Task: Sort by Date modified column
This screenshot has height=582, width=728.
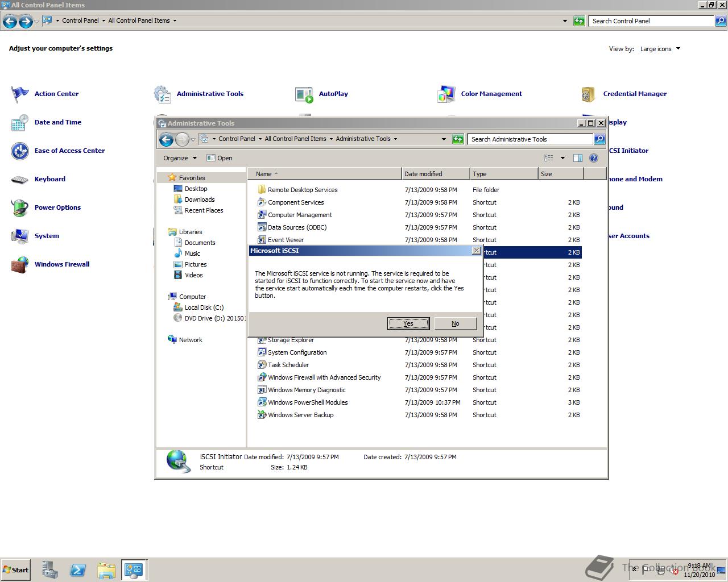Action: (x=436, y=174)
